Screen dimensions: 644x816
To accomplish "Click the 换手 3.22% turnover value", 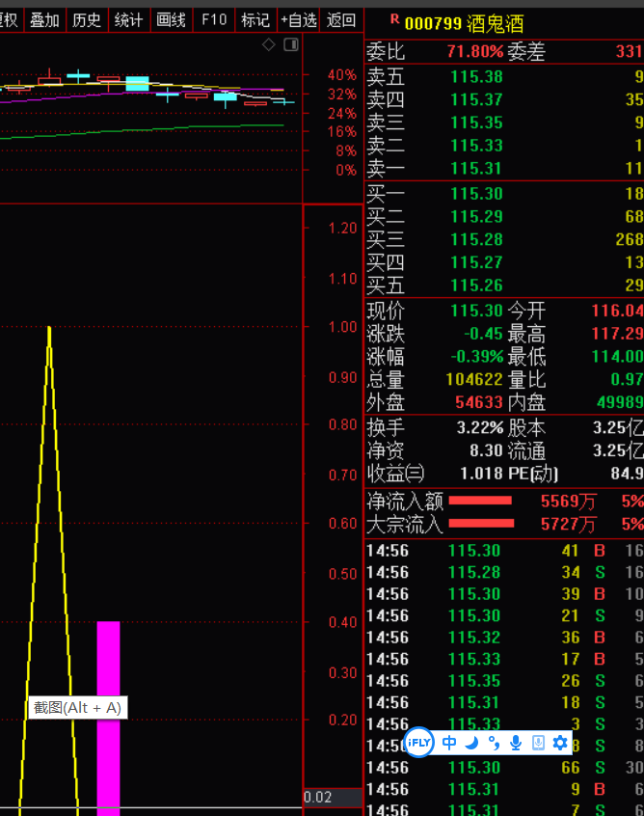I will tap(480, 428).
